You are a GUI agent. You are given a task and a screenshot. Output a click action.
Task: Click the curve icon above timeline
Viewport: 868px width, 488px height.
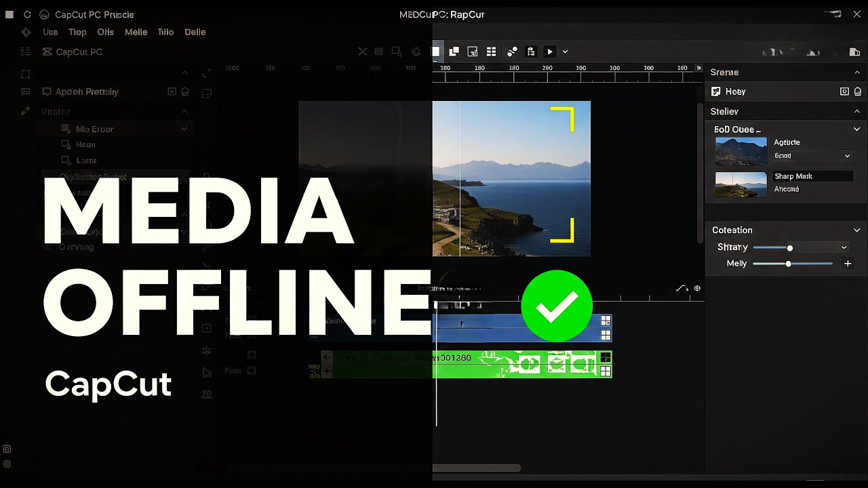tap(682, 289)
